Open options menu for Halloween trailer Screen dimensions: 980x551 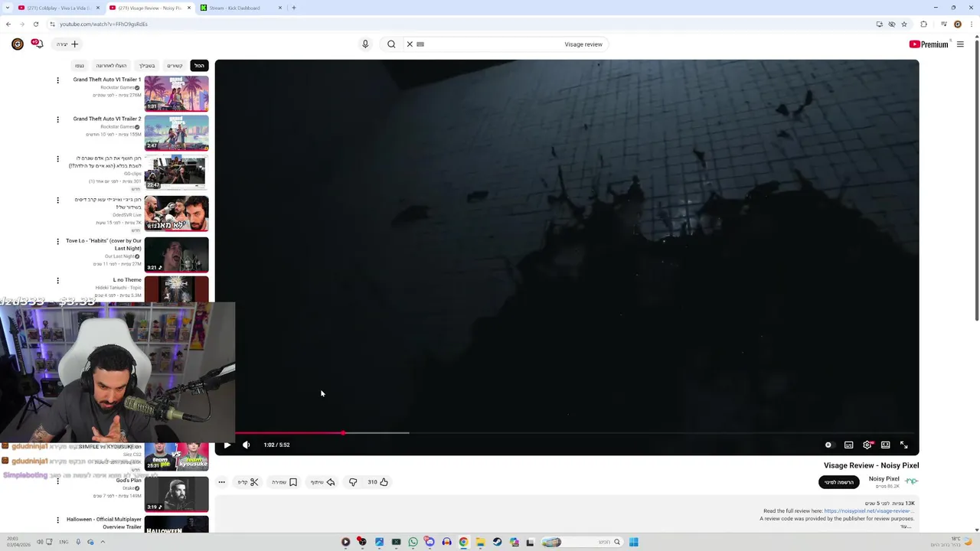pos(57,520)
